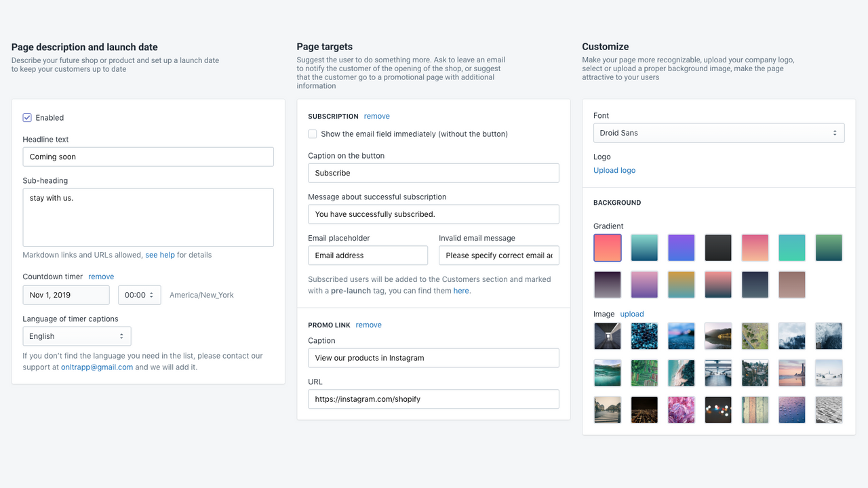Screen dimensions: 868x488
Task: Choose the misty forest clouds image
Action: pyautogui.click(x=792, y=336)
